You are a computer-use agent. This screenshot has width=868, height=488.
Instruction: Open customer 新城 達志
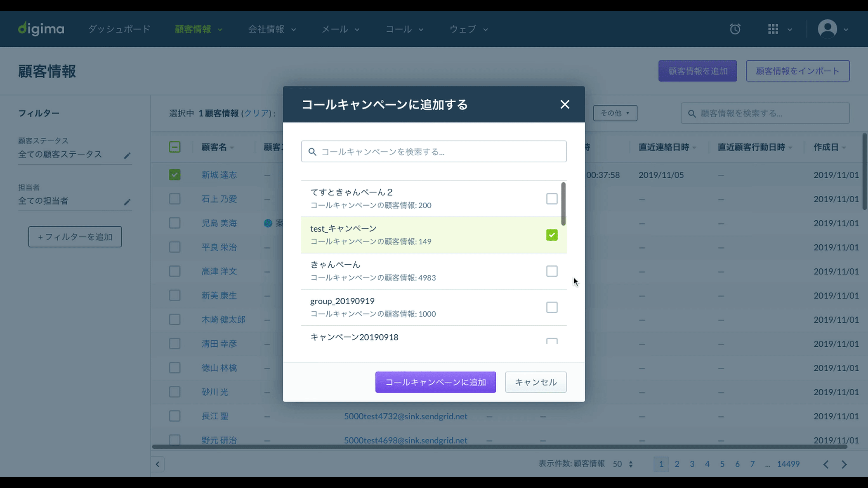click(219, 175)
